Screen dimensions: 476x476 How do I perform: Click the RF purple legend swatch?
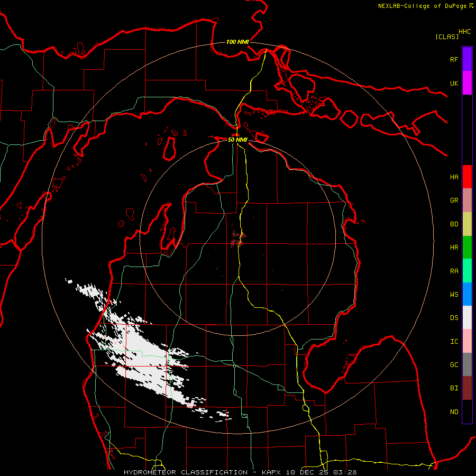pos(467,59)
